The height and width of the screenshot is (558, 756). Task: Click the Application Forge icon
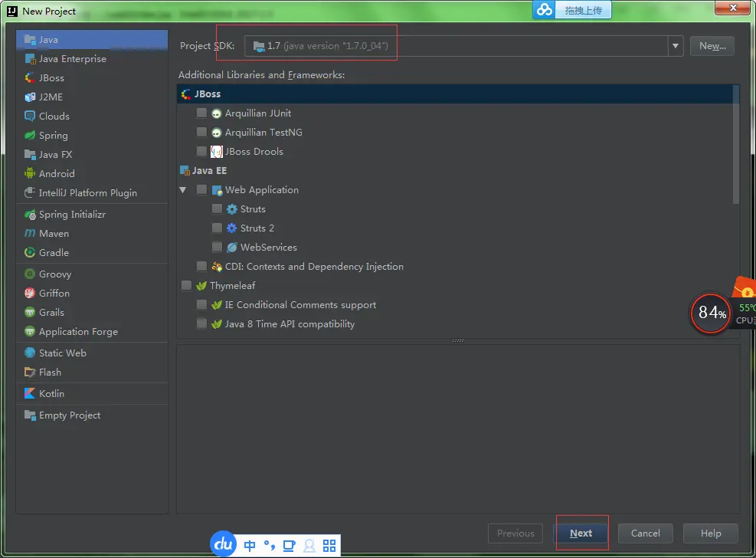coord(30,332)
